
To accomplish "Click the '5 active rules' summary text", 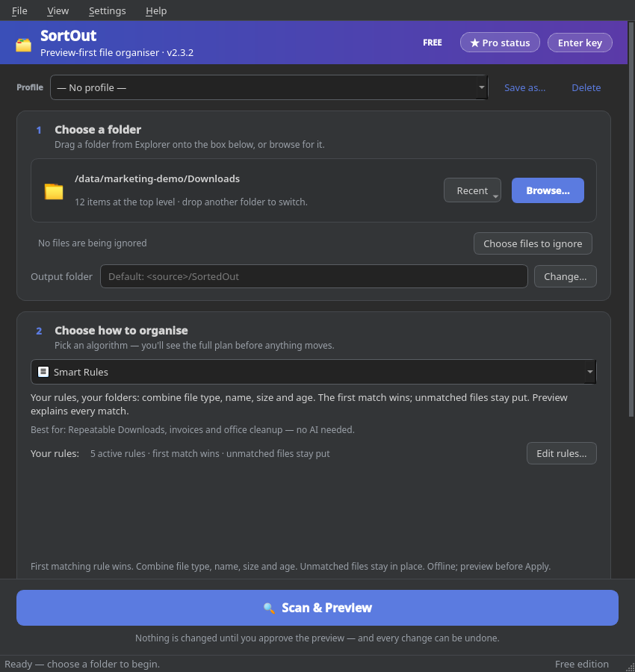I will [x=210, y=453].
